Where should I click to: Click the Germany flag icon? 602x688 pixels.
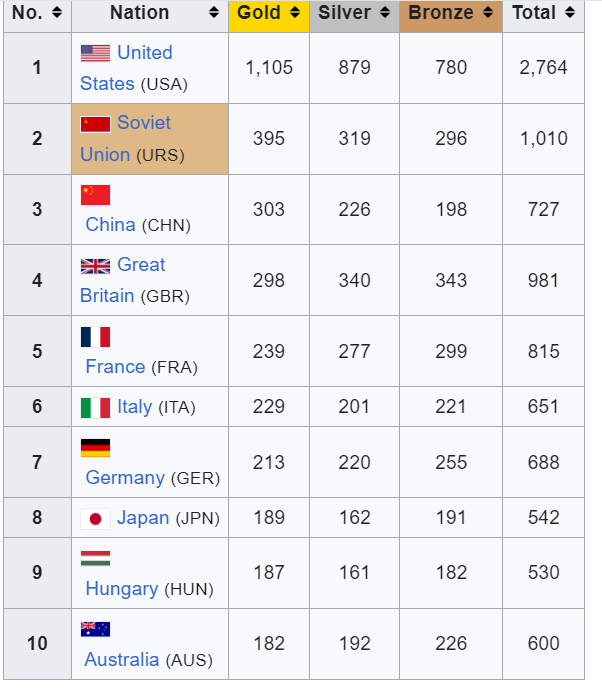tap(95, 448)
